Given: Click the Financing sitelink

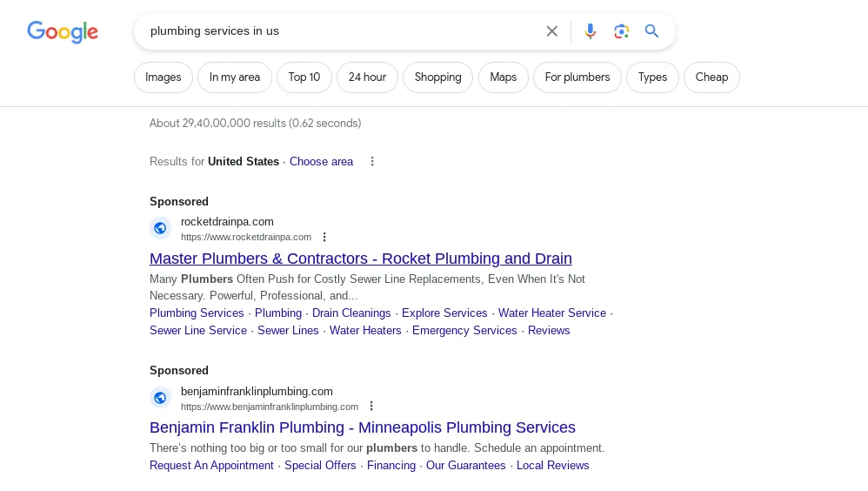Looking at the screenshot, I should coord(391,466).
